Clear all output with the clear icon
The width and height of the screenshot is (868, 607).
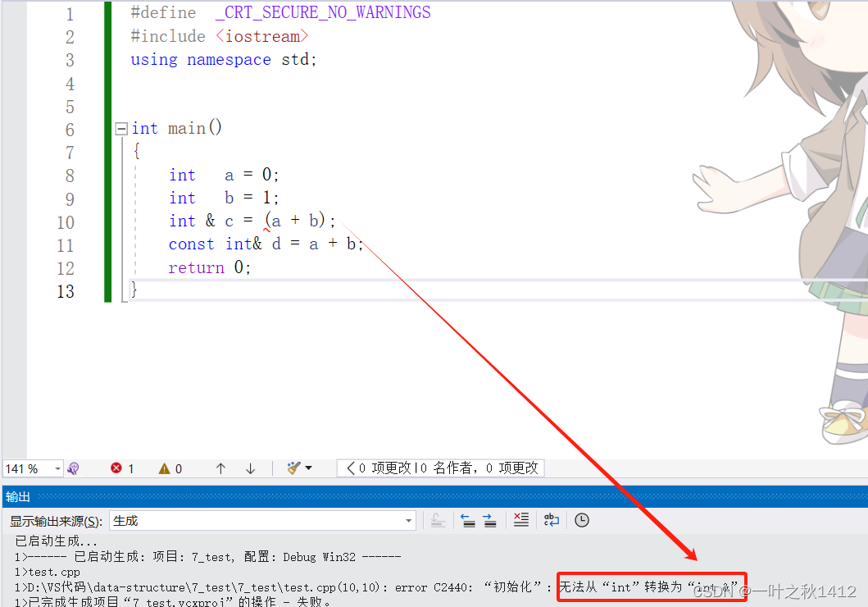[520, 519]
